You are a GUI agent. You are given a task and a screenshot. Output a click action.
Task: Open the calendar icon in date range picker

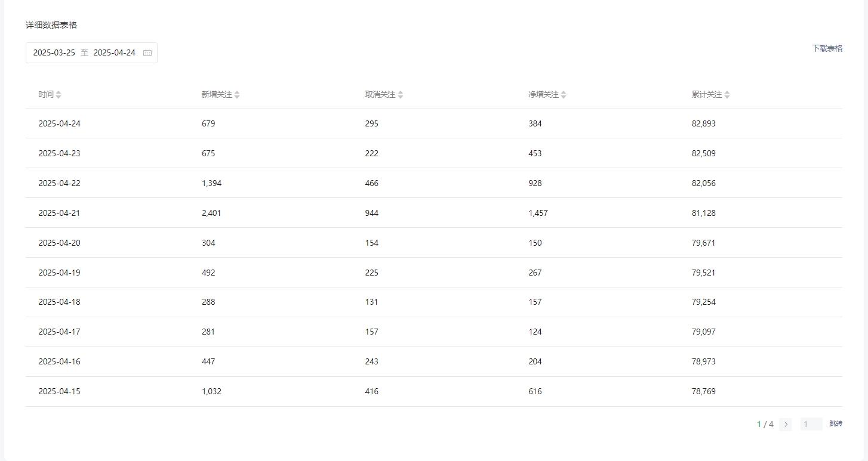tap(147, 52)
